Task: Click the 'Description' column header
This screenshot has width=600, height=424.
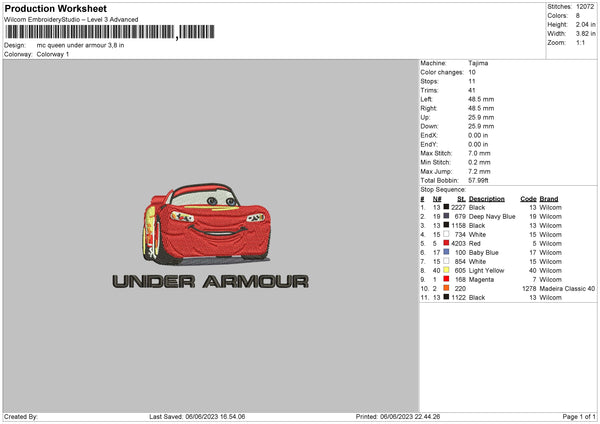Action: pos(487,199)
